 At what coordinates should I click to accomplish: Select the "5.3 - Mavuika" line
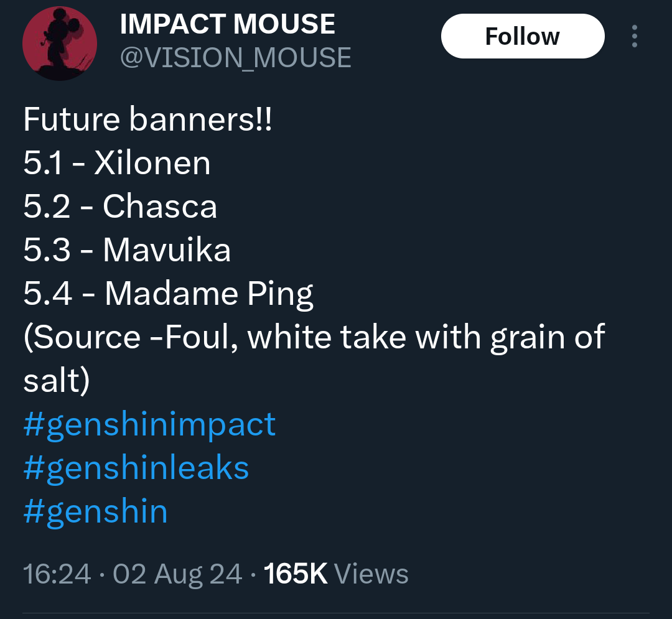(127, 250)
